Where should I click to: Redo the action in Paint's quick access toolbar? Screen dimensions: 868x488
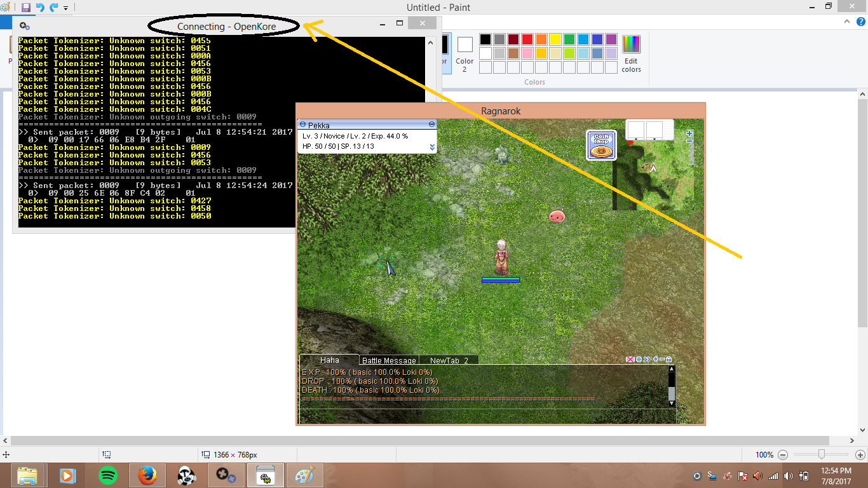coord(53,8)
